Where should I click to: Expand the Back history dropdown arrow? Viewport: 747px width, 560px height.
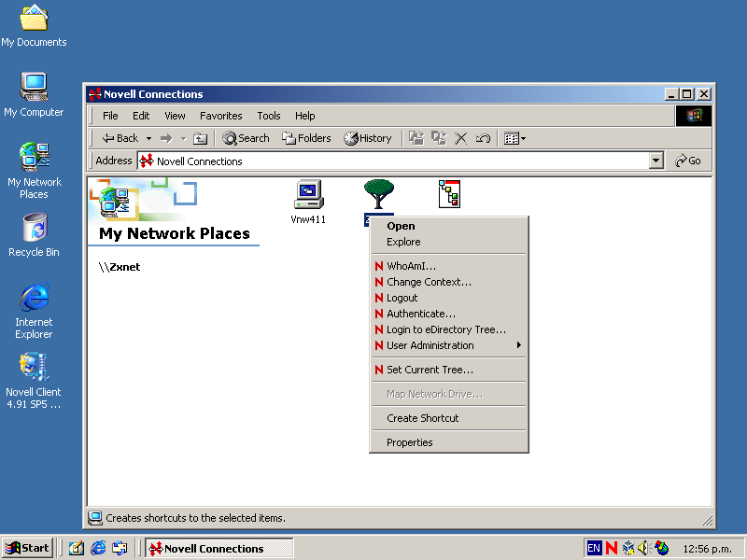(x=148, y=138)
